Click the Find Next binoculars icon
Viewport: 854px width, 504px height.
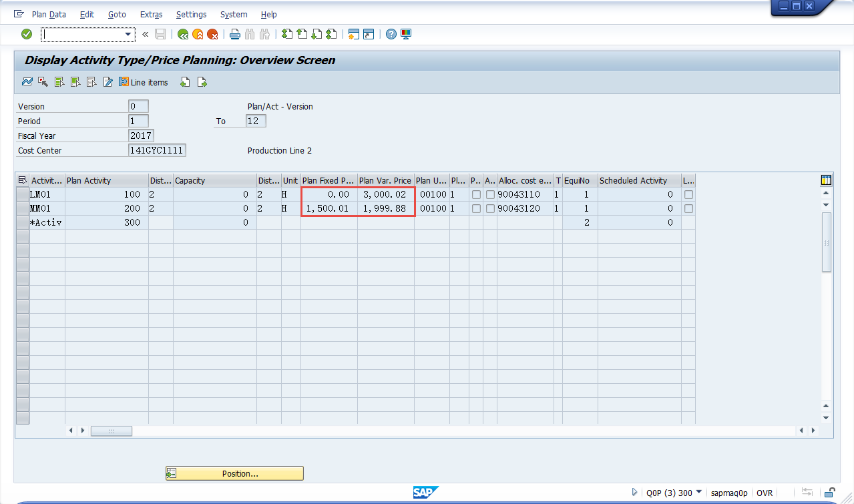point(264,34)
